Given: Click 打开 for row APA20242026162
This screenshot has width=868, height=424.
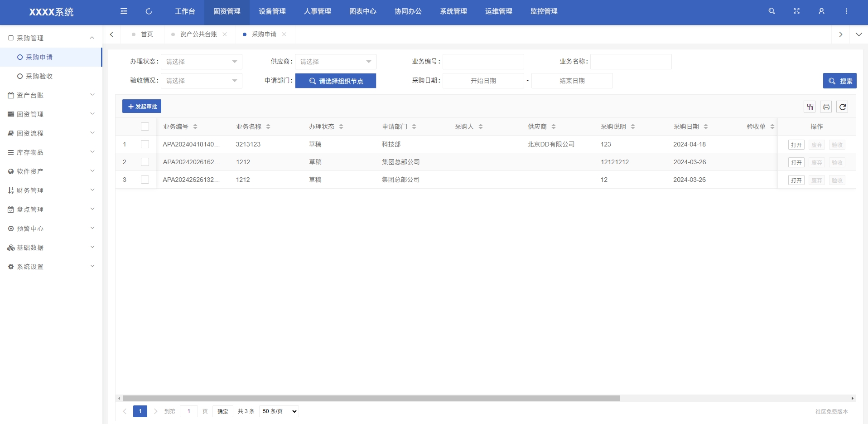Looking at the screenshot, I should point(796,163).
